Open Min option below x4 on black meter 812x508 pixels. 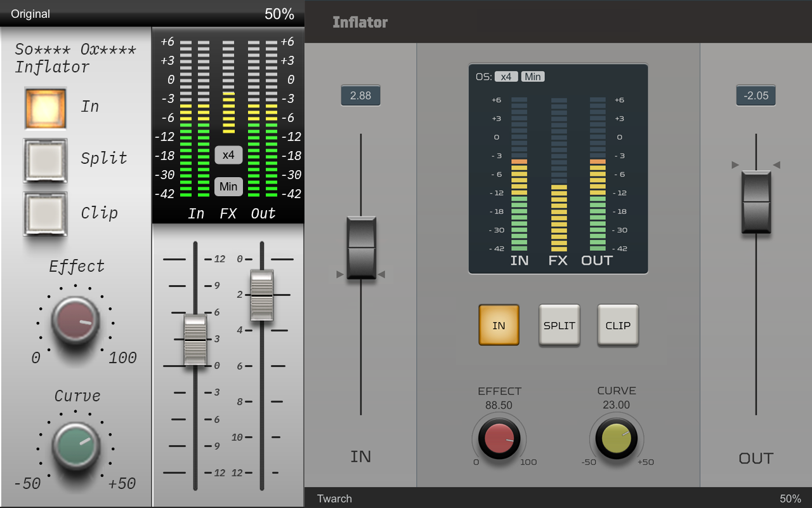[228, 186]
